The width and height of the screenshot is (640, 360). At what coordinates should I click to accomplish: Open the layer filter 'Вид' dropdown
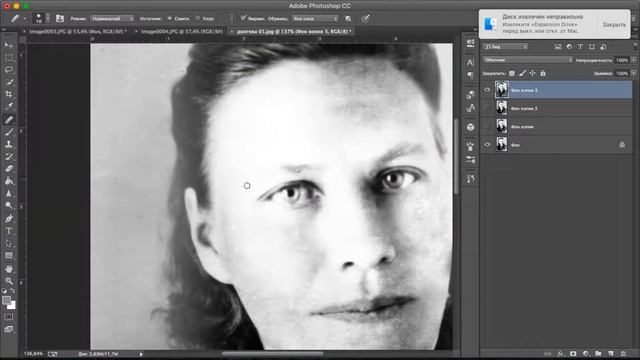(x=505, y=47)
